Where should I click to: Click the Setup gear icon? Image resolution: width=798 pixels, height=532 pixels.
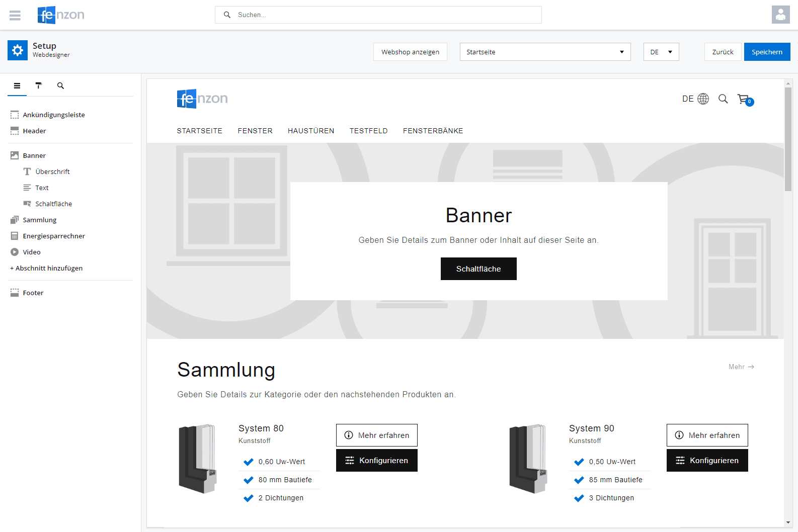18,50
